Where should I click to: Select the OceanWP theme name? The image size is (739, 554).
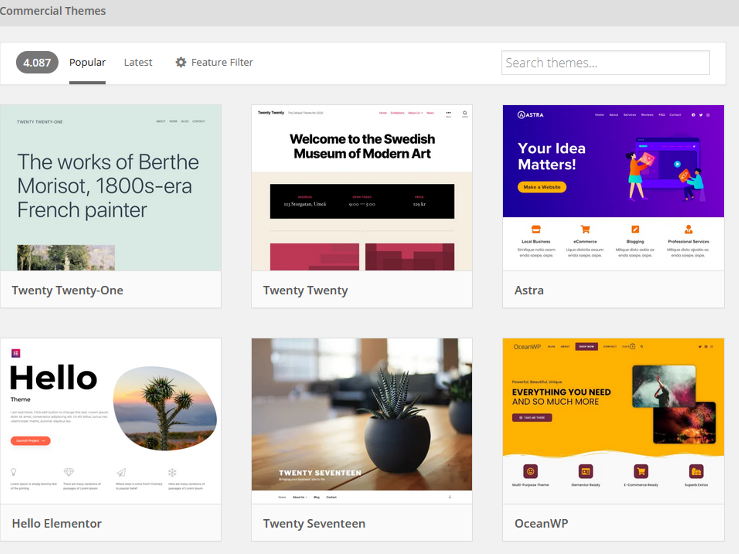coord(541,523)
